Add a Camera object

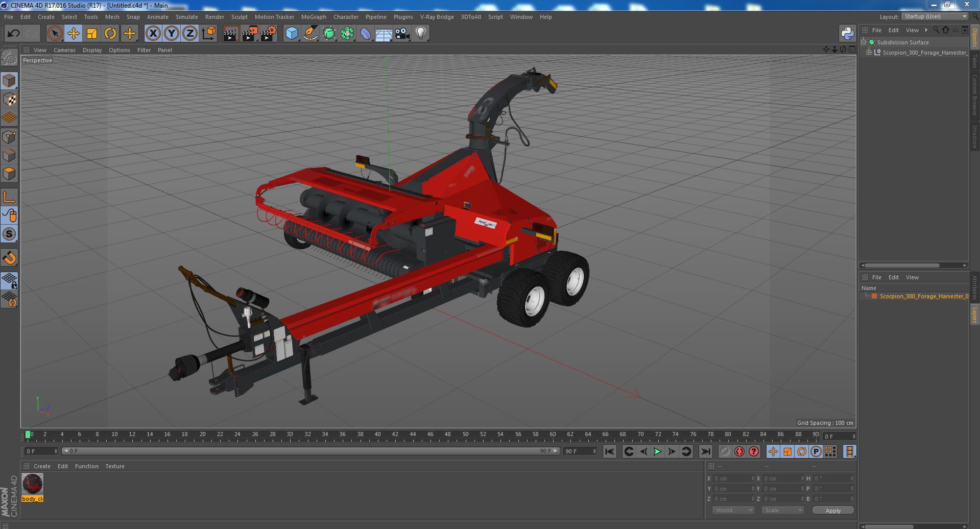click(402, 34)
